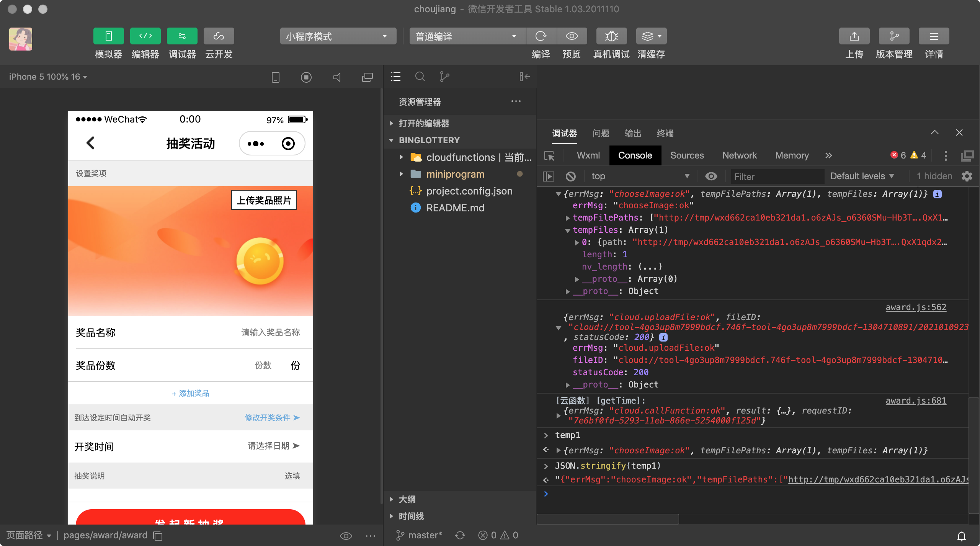This screenshot has width=980, height=546.
Task: Open the Default levels dropdown
Action: (862, 177)
